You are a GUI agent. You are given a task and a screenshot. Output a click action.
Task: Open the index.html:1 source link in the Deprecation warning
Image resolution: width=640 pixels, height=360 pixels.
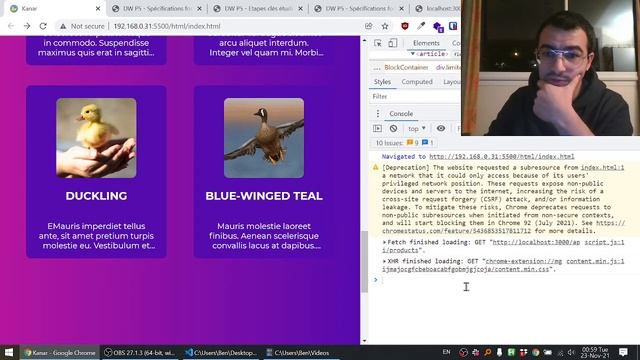(x=602, y=167)
